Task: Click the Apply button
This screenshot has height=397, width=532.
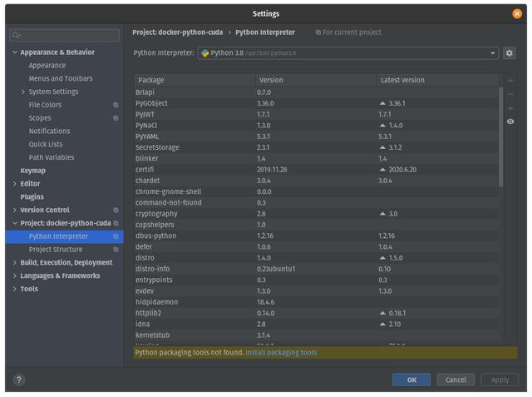Action: 500,380
